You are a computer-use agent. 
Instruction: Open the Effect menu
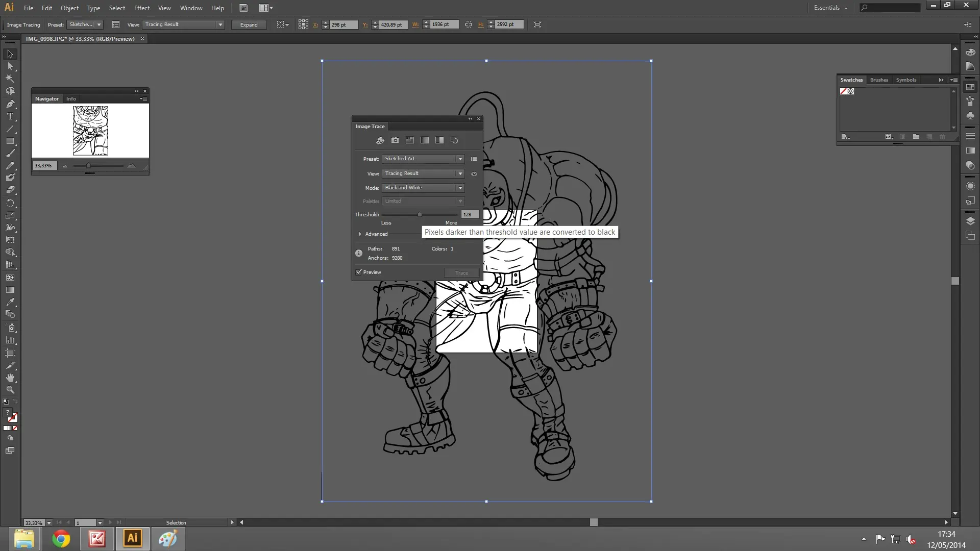[x=142, y=8]
